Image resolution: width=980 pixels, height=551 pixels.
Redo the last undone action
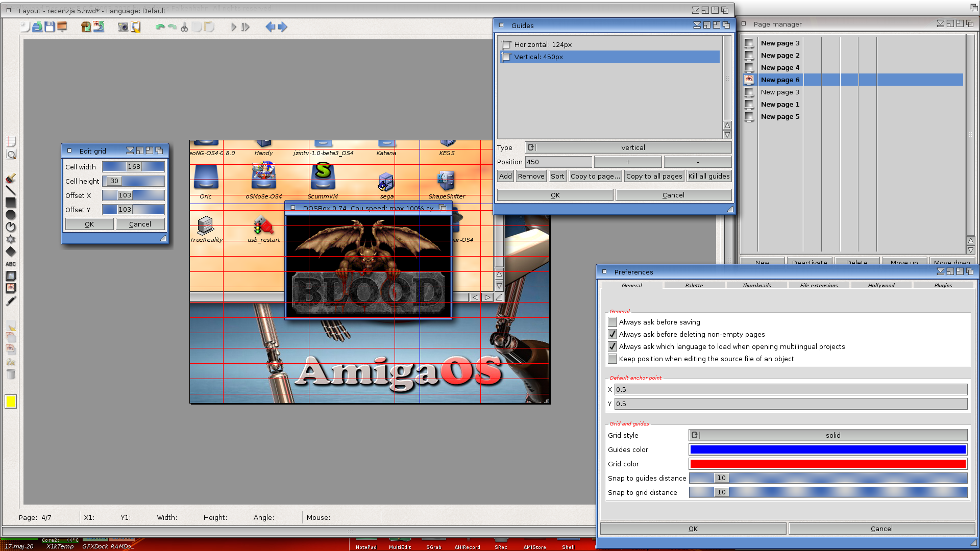point(172,27)
